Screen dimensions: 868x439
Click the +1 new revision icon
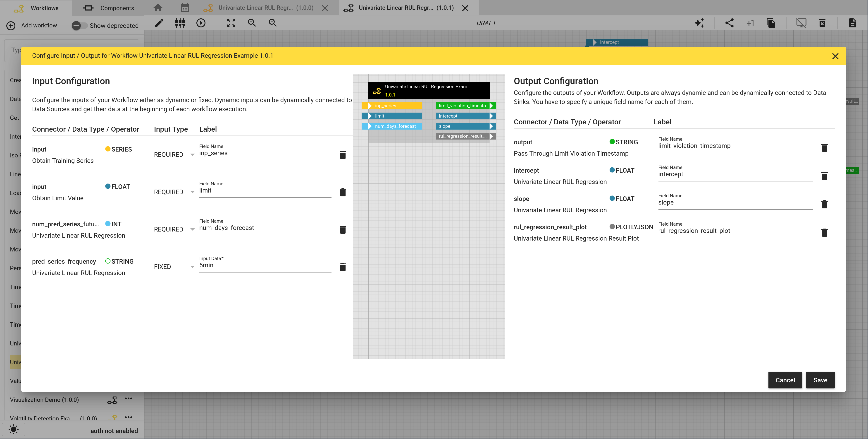click(x=750, y=23)
